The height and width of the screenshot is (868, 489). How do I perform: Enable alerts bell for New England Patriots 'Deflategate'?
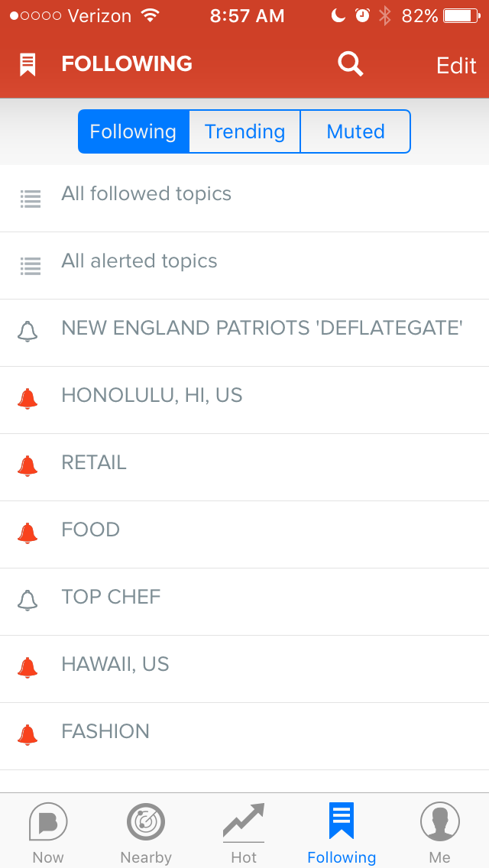(x=28, y=332)
